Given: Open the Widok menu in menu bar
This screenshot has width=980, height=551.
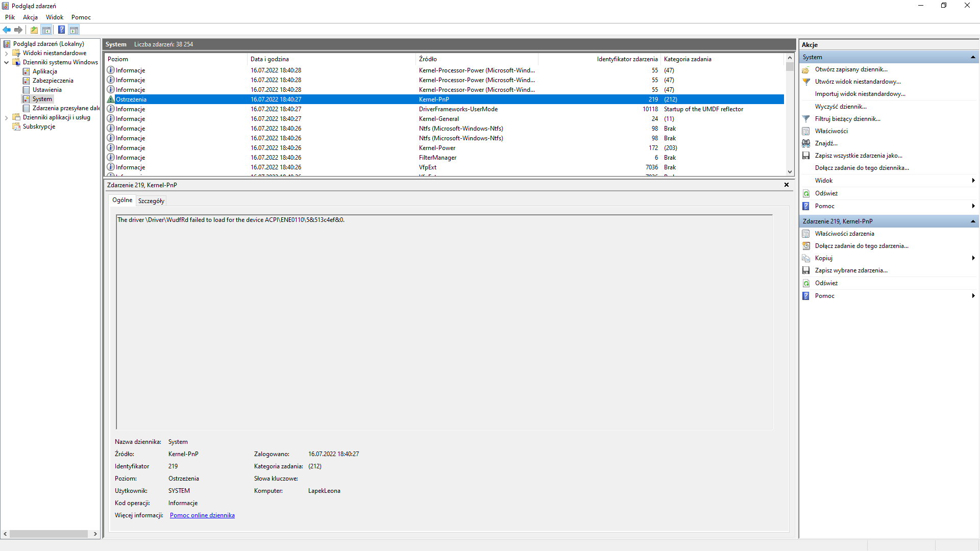Looking at the screenshot, I should click(x=55, y=17).
